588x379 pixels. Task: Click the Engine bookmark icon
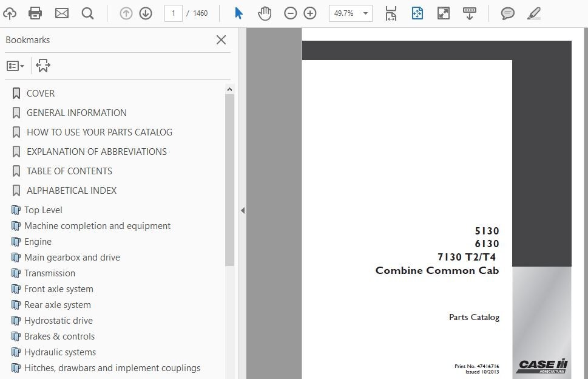[16, 242]
